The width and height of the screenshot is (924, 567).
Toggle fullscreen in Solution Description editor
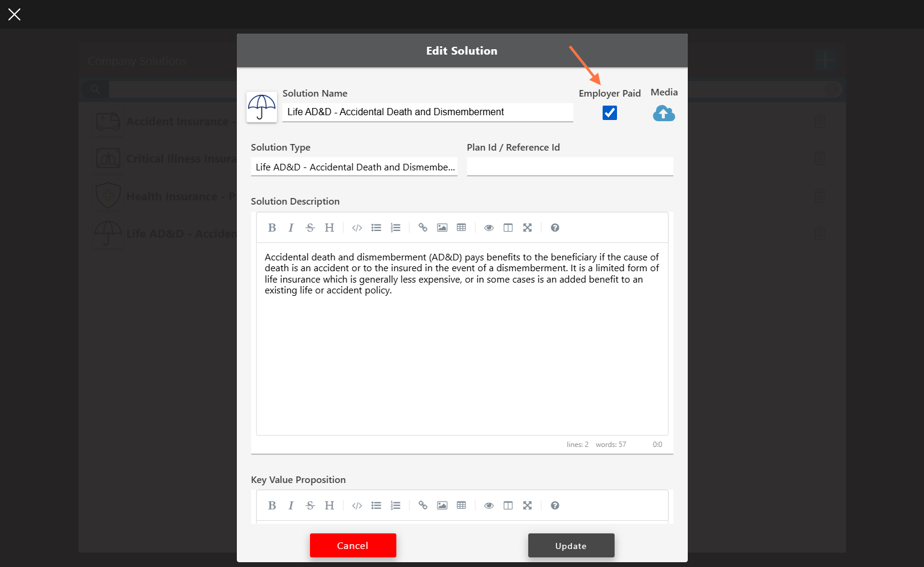click(527, 227)
